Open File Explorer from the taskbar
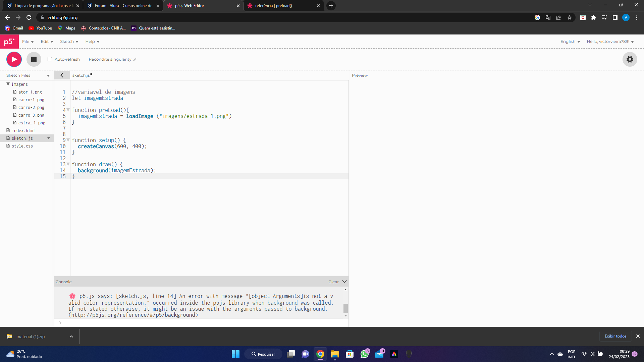 coord(335,354)
